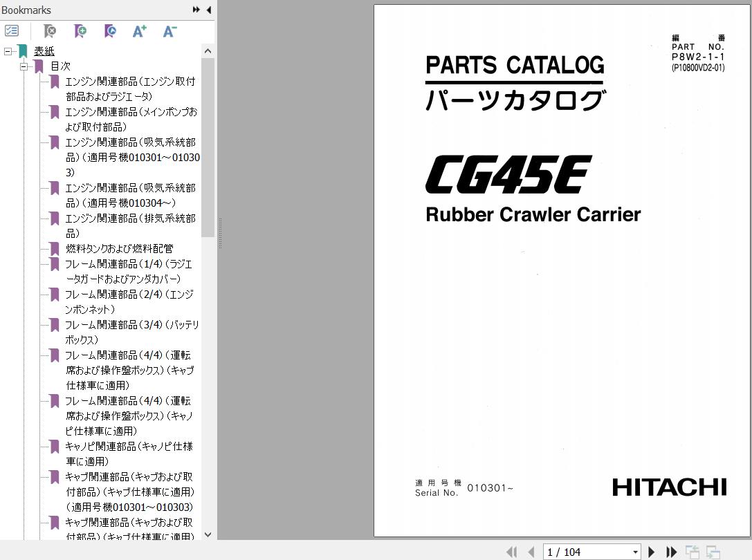Image resolution: width=752 pixels, height=560 pixels.
Task: Open bookmark キャノピ関連部品(キャノピ仕様車に適用)
Action: click(129, 454)
